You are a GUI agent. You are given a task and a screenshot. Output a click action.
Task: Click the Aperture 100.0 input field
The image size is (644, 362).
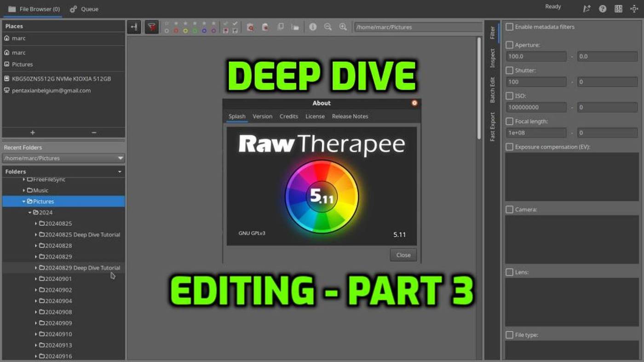536,56
